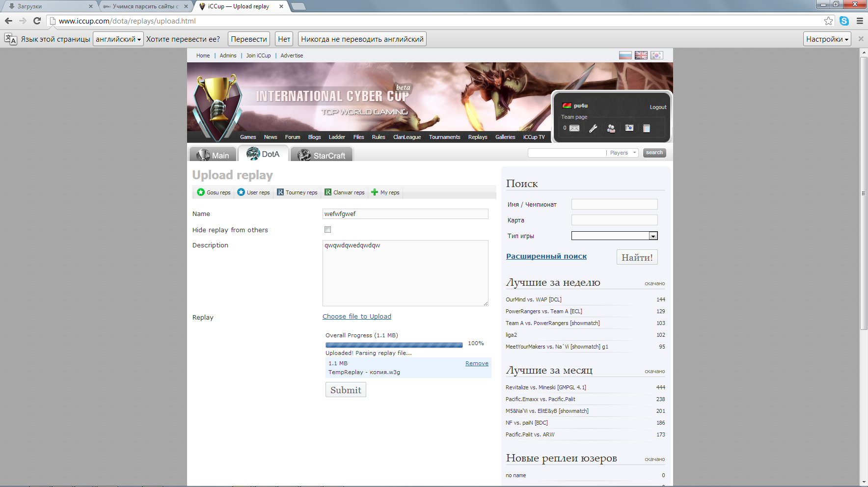
Task: Select the British flag language icon
Action: [x=641, y=55]
